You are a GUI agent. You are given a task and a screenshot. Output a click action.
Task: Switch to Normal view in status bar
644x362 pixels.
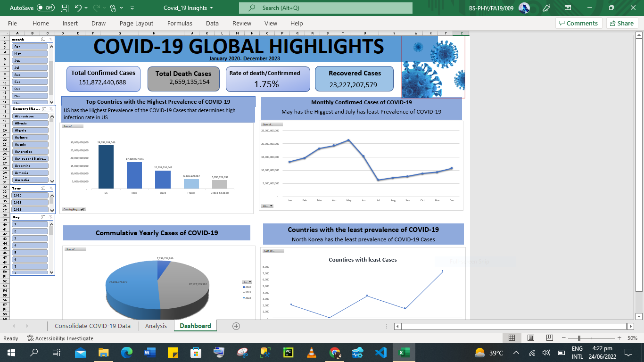(512, 338)
